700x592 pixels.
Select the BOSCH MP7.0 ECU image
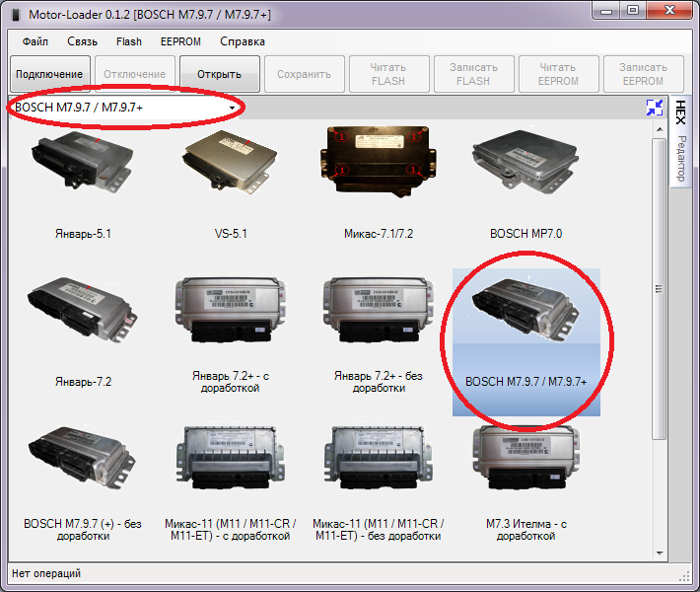tap(525, 162)
